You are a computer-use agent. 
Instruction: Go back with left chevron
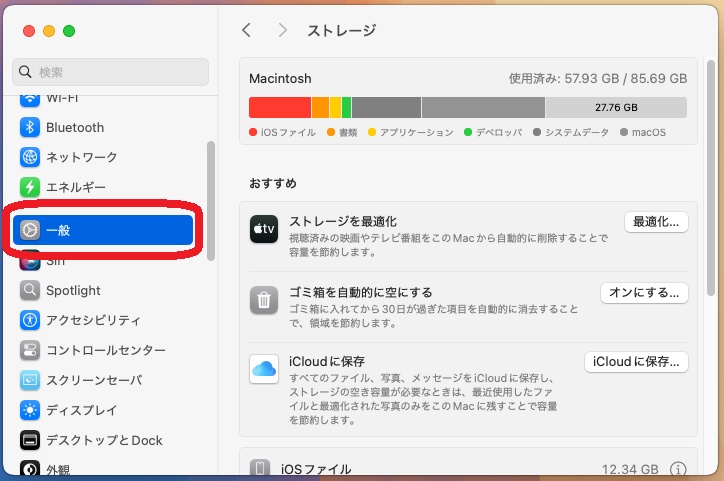click(246, 30)
